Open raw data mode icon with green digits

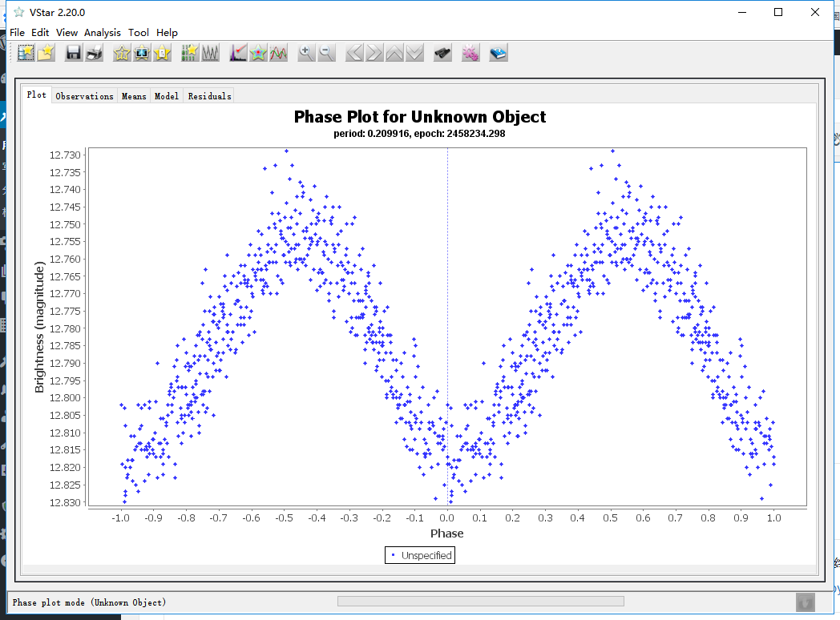(190, 53)
